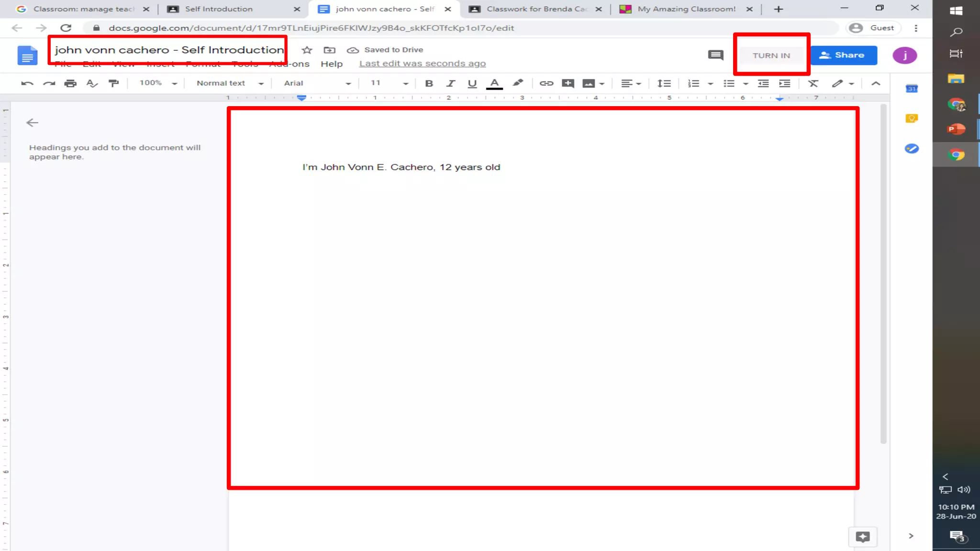
Task: Open the text color picker
Action: pos(494,84)
